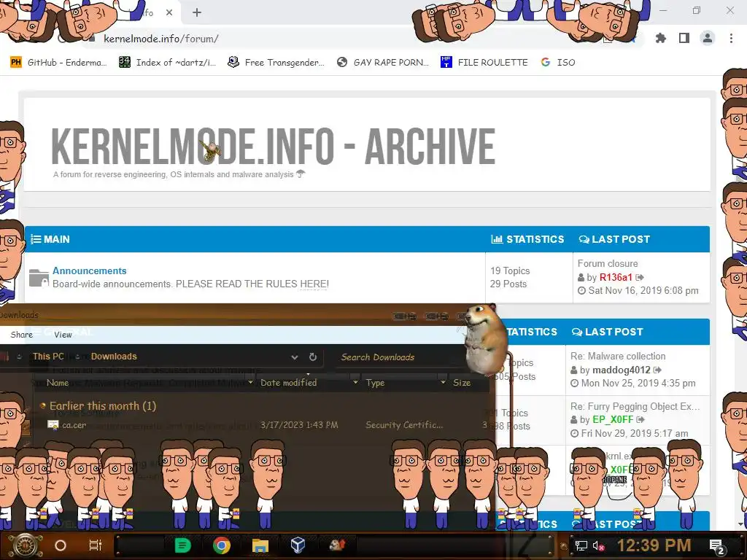The width and height of the screenshot is (747, 560).
Task: Open the notification center icon
Action: point(718,546)
